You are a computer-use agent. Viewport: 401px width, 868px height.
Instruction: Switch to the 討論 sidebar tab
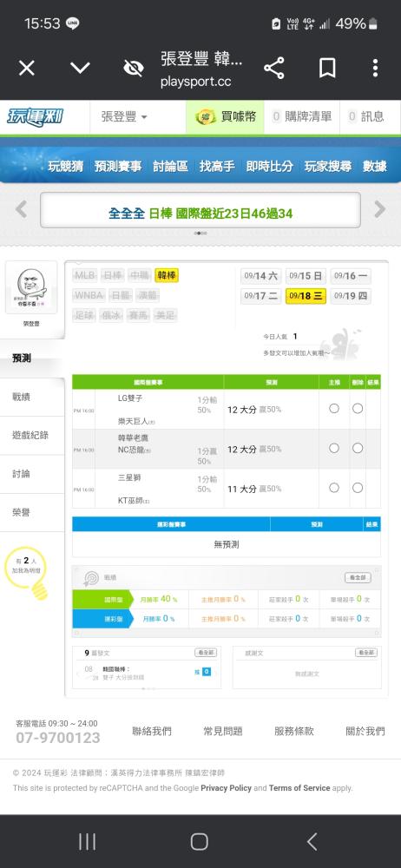click(32, 474)
